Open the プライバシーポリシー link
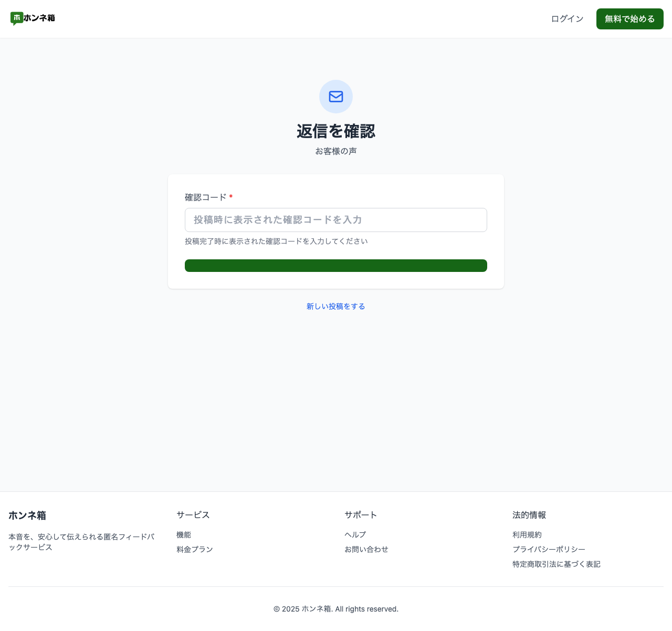672x631 pixels. (549, 550)
